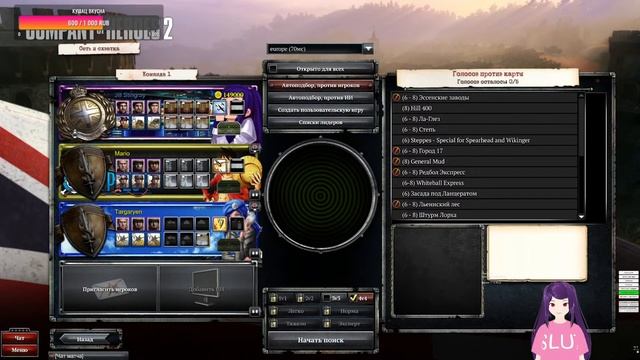
Task: Click the small square button beside the invite slots
Action: point(255,311)
